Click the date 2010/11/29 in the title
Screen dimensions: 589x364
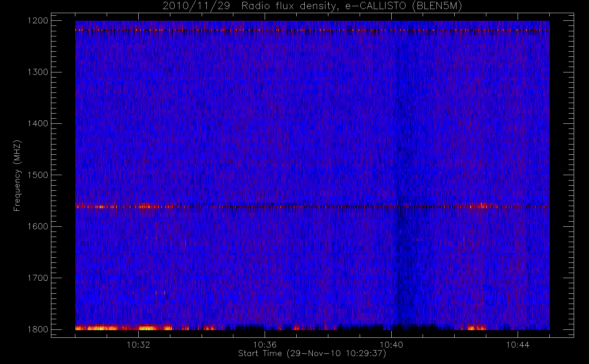point(197,6)
